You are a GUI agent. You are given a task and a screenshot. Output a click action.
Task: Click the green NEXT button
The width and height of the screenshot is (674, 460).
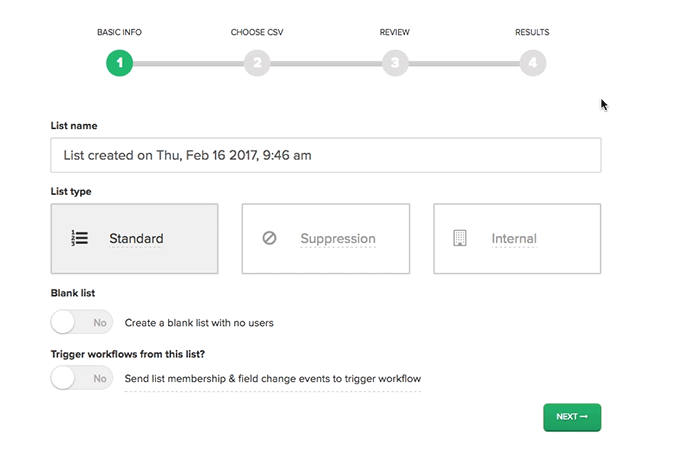(572, 417)
